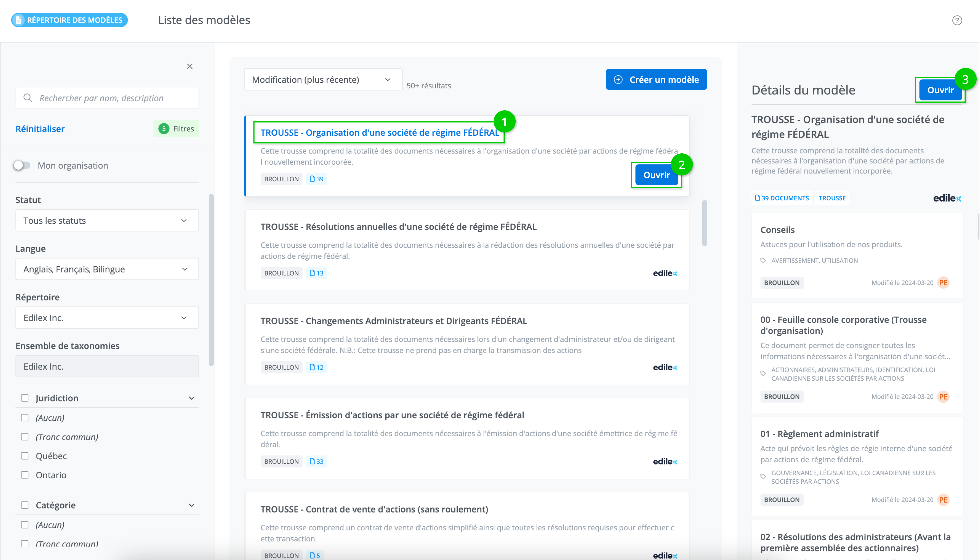
Task: Toggle the Mon organisation switch
Action: [22, 166]
